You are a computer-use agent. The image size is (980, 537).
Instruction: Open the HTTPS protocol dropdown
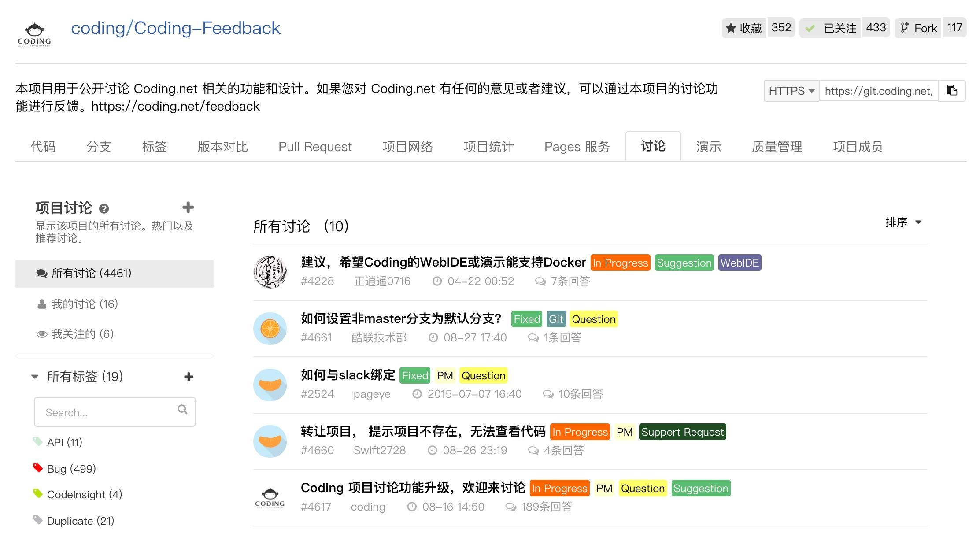791,90
